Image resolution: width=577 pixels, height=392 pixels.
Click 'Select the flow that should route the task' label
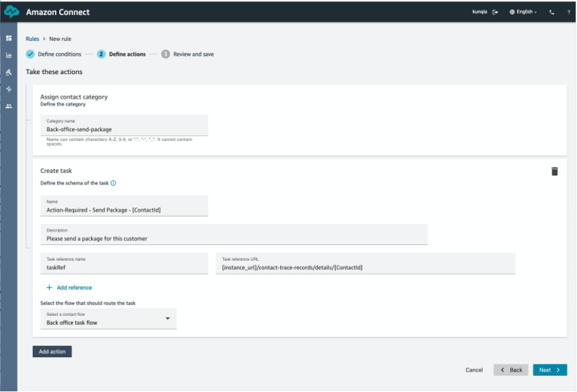(x=88, y=303)
